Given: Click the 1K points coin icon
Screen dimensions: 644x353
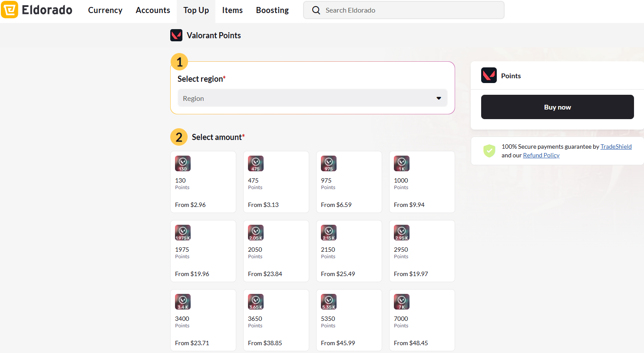Looking at the screenshot, I should tap(402, 163).
